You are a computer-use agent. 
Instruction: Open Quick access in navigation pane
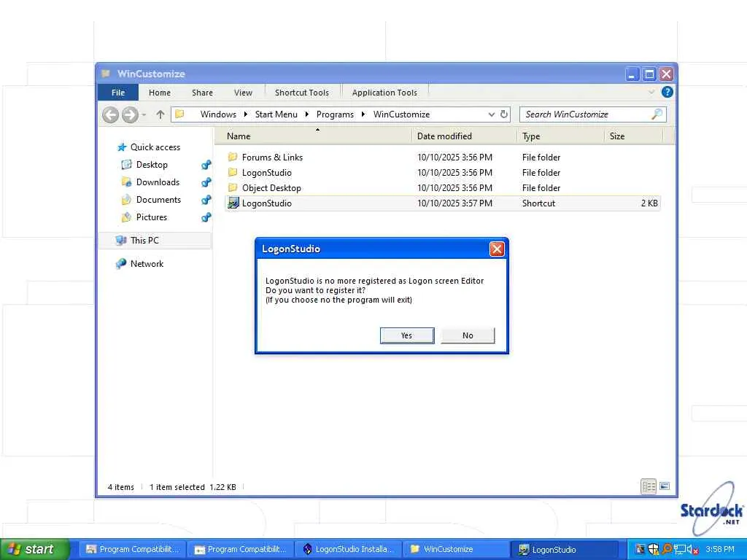pyautogui.click(x=155, y=147)
